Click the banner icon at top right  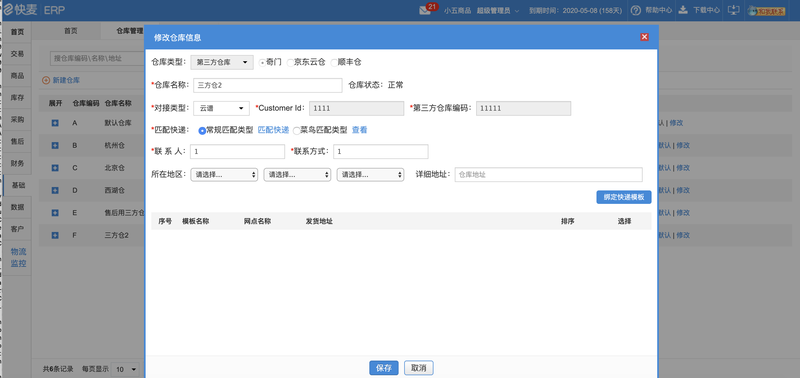click(766, 11)
